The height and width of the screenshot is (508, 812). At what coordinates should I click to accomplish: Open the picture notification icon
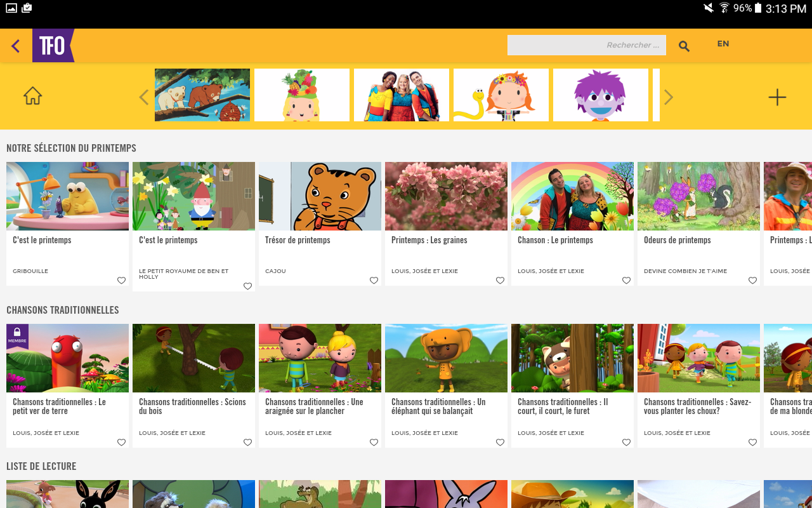(x=11, y=8)
